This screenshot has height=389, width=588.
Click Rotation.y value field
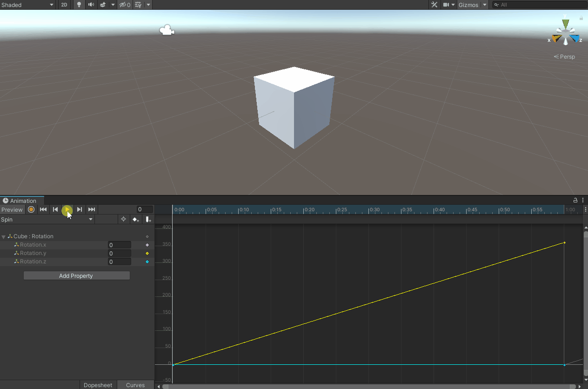120,254
